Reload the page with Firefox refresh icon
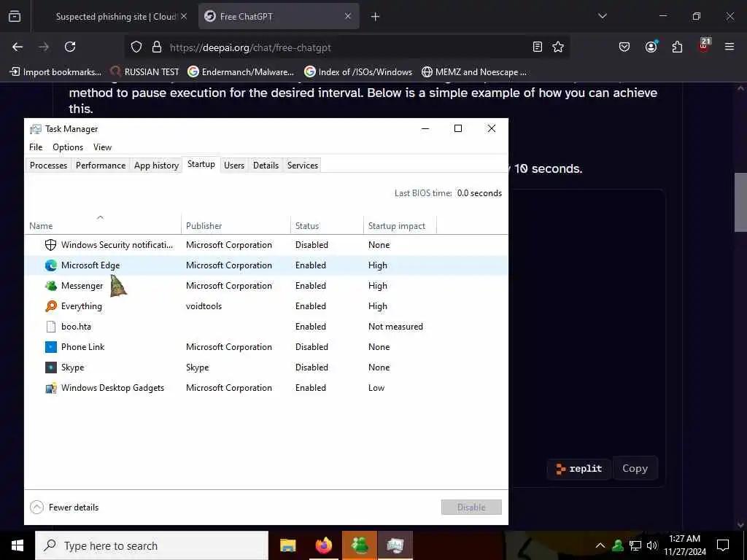The image size is (747, 560). point(70,47)
